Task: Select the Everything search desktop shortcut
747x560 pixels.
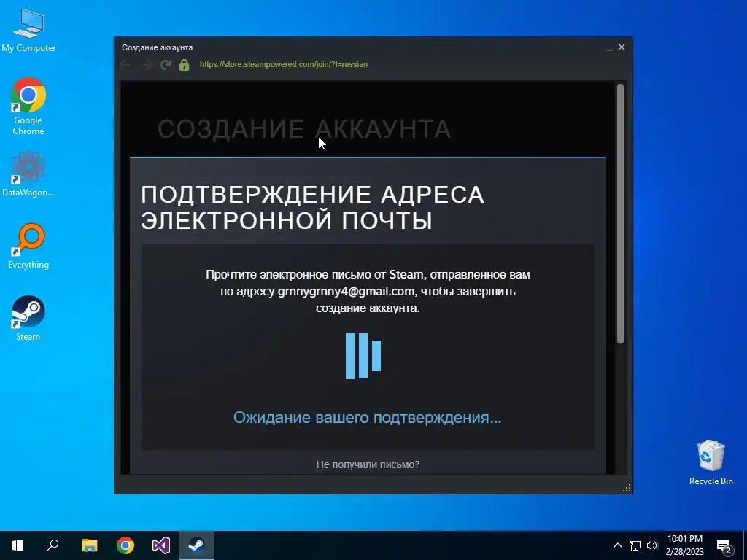Action: (x=28, y=246)
